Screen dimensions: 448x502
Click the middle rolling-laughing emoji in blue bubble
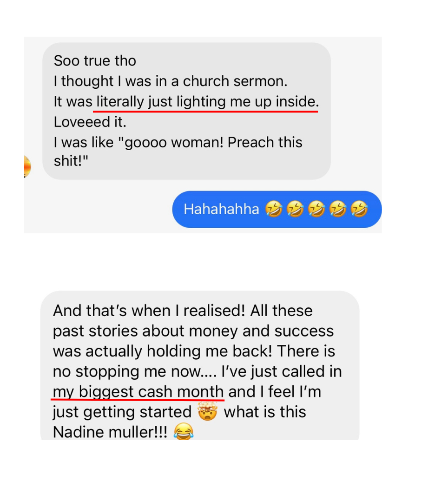click(316, 209)
